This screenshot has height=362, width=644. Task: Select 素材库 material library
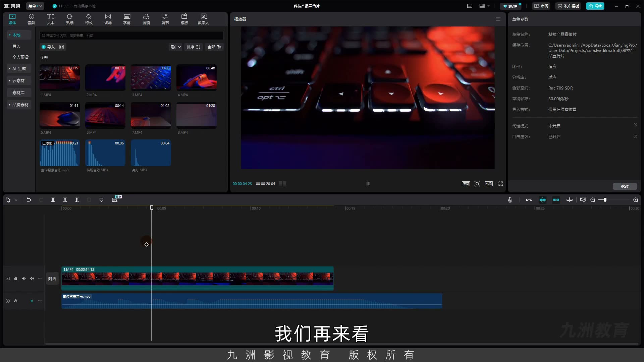[x=18, y=93]
